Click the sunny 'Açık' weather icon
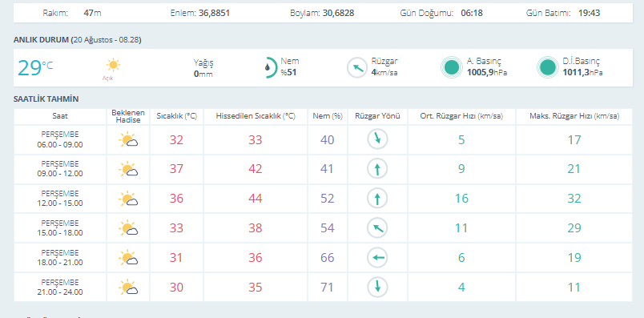This screenshot has height=318, width=644. point(113,66)
